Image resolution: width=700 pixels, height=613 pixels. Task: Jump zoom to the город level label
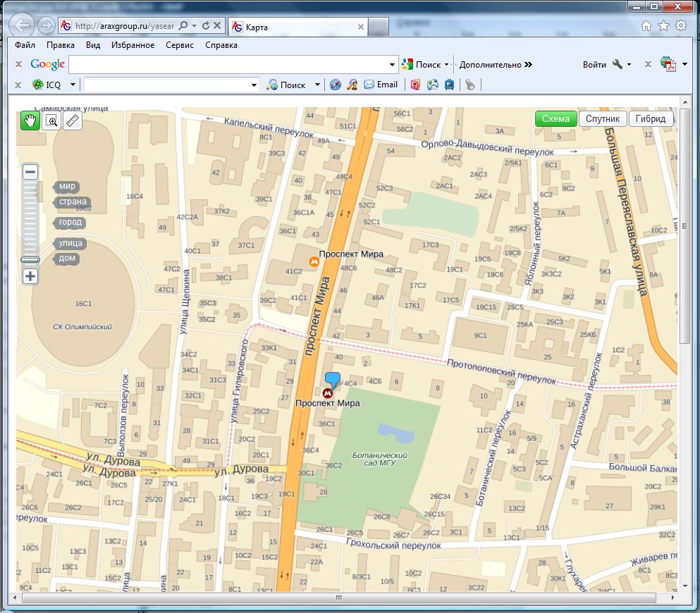[x=70, y=223]
